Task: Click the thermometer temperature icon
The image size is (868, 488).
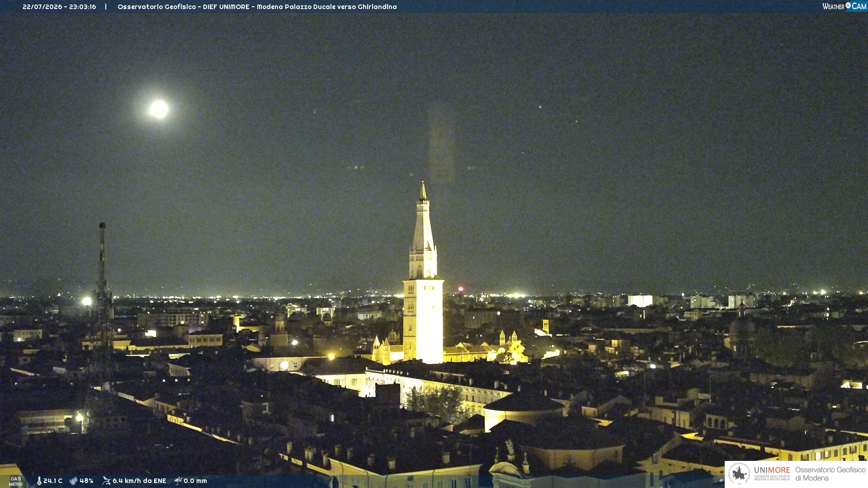Action: pos(39,481)
